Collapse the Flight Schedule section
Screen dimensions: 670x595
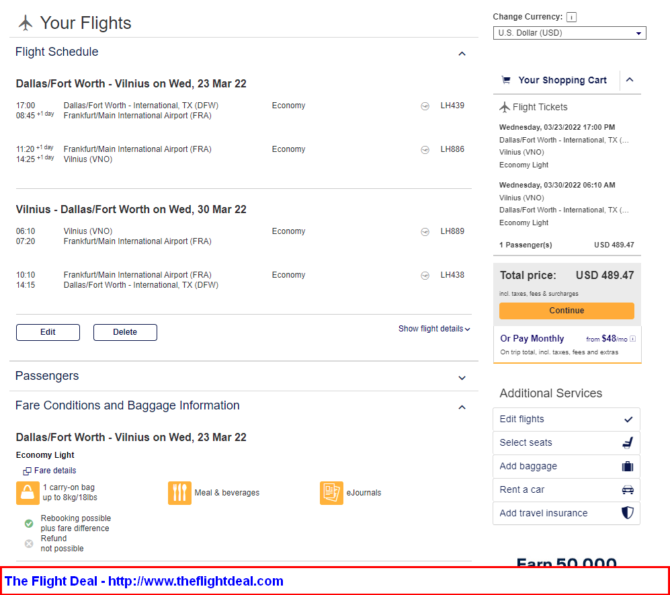coord(462,54)
